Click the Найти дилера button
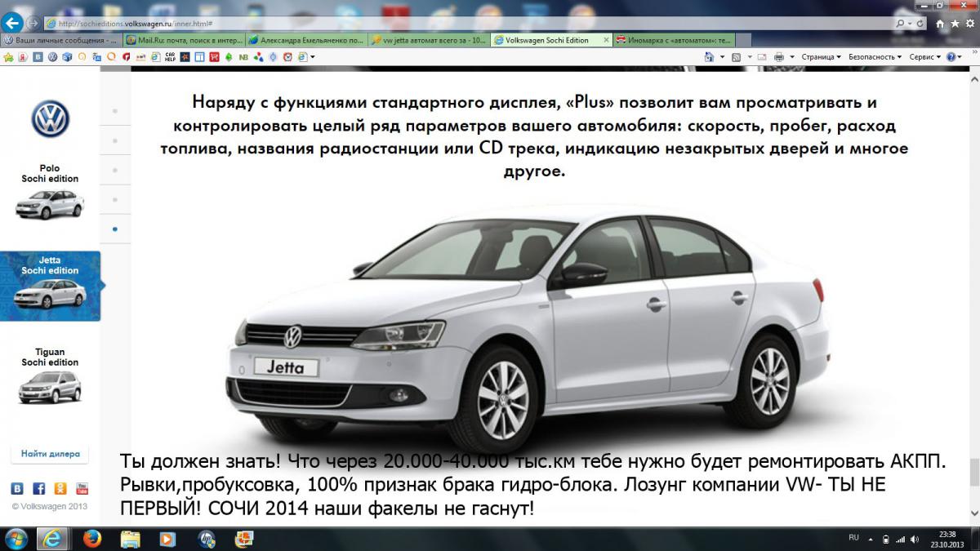This screenshot has height=551, width=980. (51, 454)
